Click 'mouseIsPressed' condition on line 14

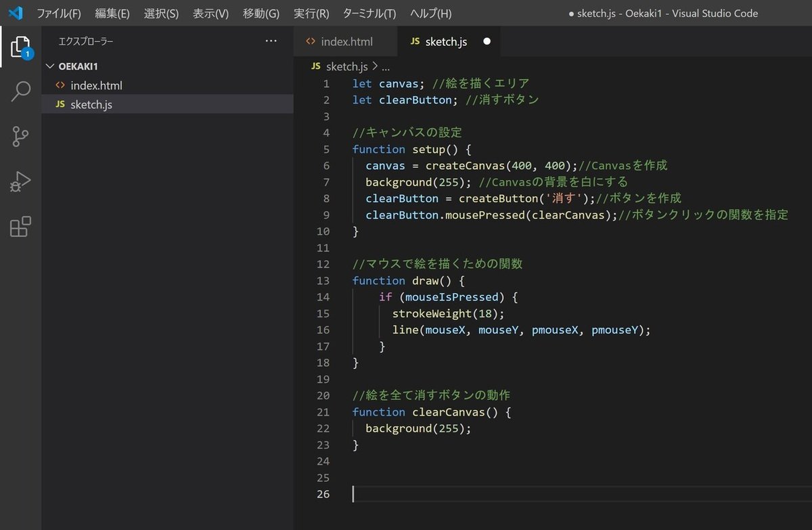tap(452, 296)
